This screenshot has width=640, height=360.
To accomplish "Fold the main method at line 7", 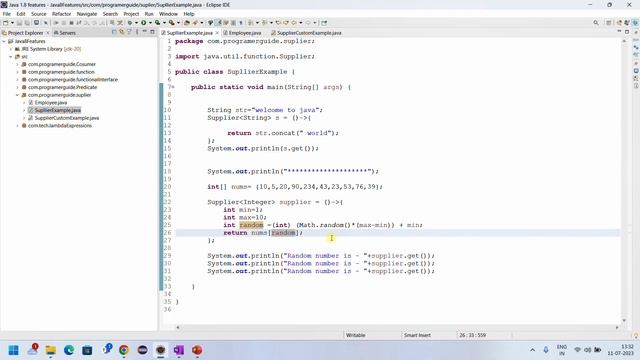I will (173, 87).
